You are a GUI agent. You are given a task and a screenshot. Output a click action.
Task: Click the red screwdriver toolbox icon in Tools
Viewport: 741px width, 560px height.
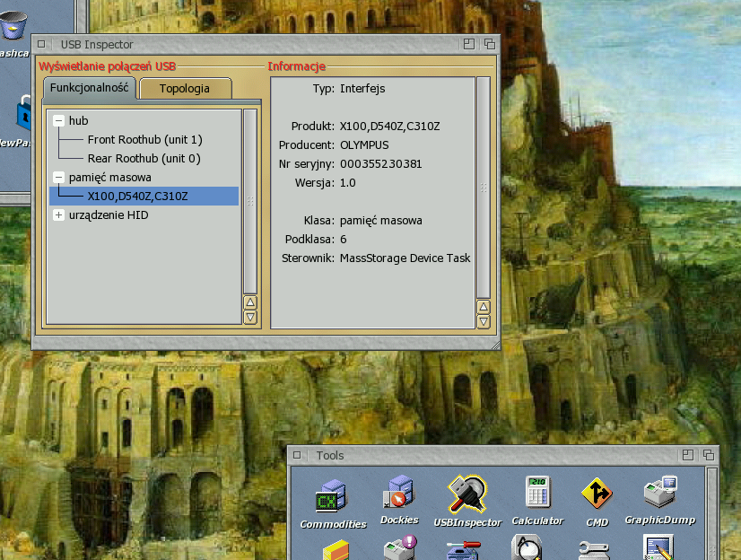[463, 550]
